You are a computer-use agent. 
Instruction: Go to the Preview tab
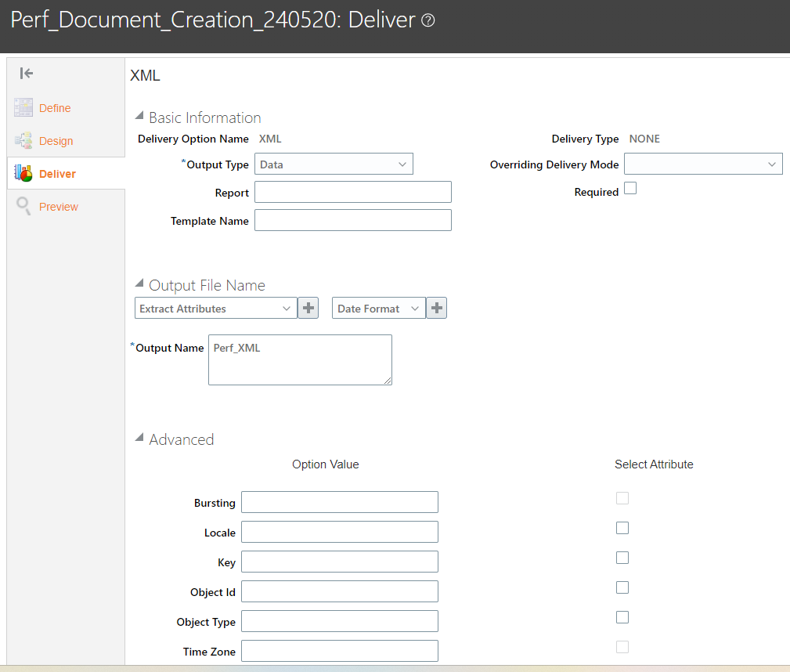[x=59, y=207]
